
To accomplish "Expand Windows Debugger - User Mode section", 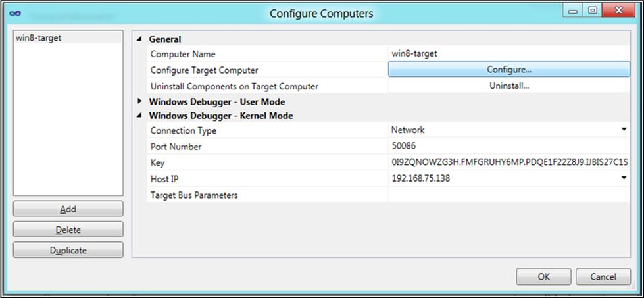I will click(x=139, y=101).
